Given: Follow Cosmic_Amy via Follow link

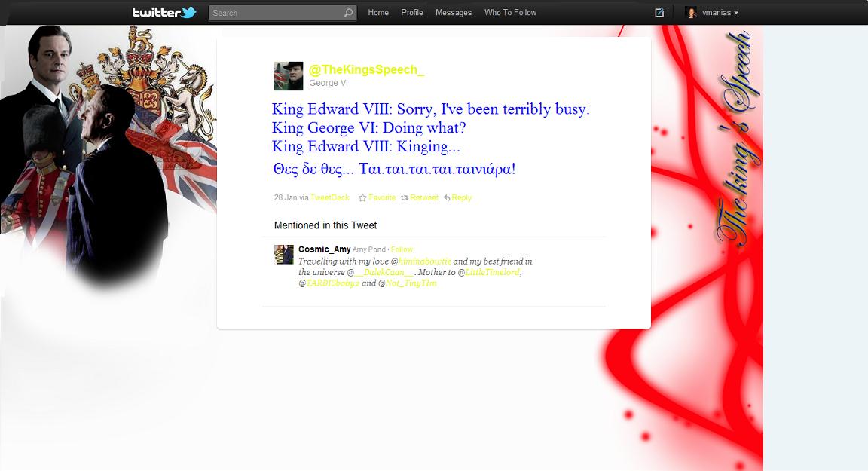Looking at the screenshot, I should click(x=402, y=249).
